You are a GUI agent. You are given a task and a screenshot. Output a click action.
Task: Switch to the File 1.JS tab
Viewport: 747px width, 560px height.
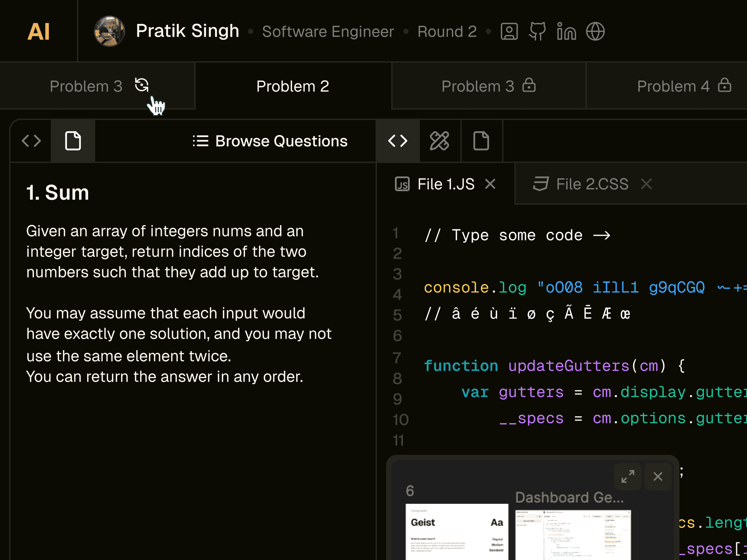pyautogui.click(x=445, y=184)
